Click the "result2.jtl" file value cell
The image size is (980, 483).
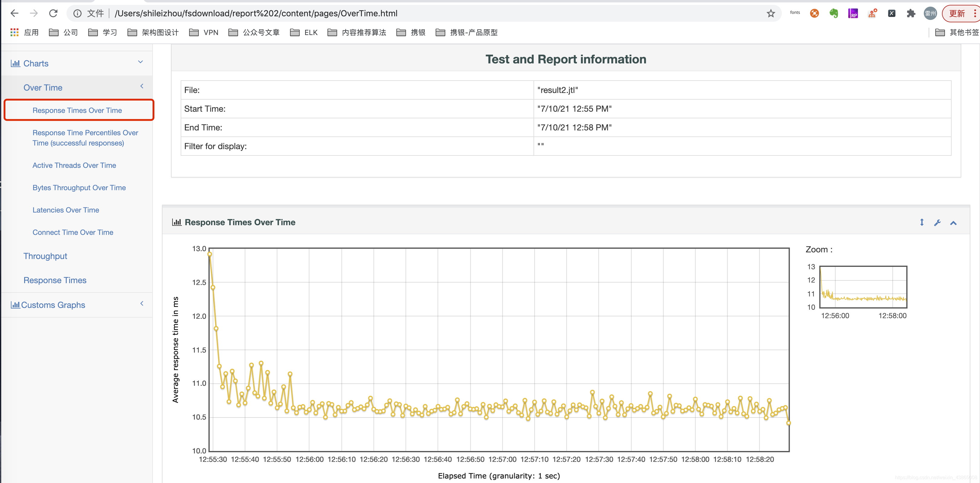[742, 90]
